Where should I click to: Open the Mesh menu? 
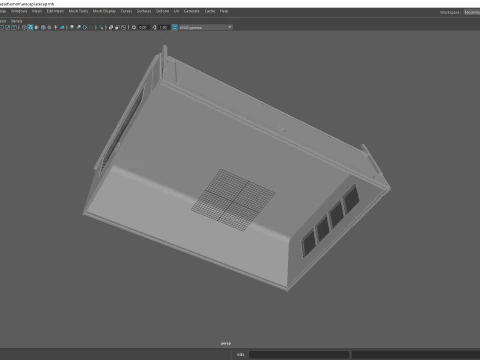point(37,11)
